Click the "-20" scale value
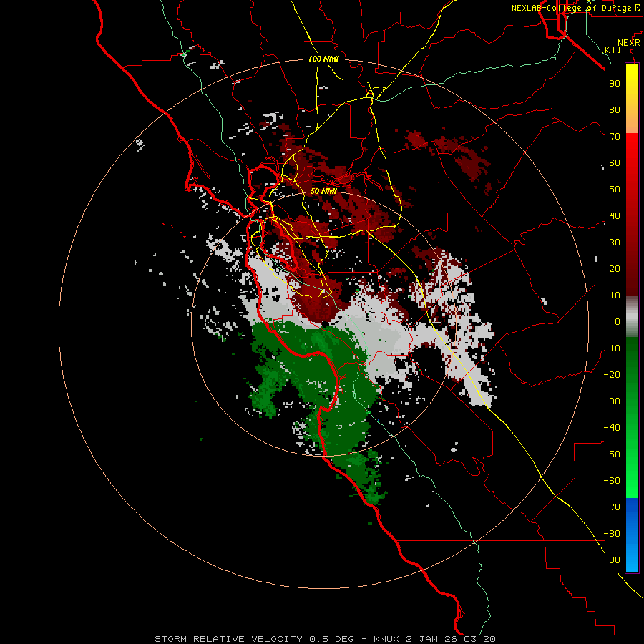The height and width of the screenshot is (644, 644). coord(612,375)
